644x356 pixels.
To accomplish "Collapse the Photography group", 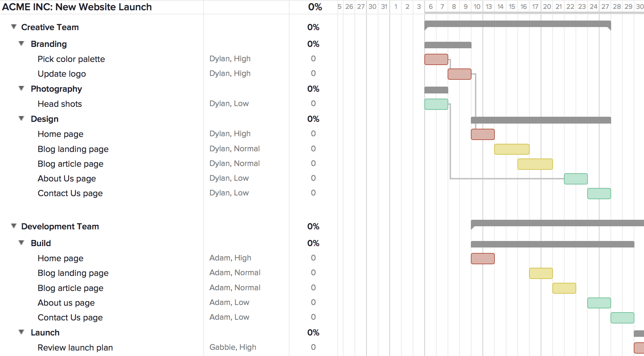I will (x=21, y=88).
